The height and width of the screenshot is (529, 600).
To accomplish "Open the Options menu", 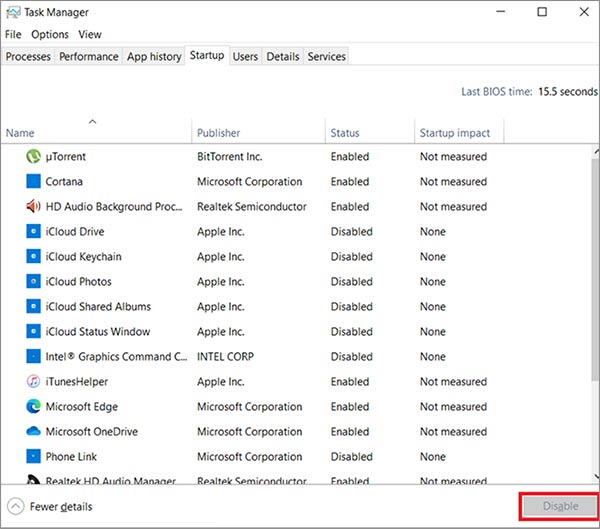I will tap(50, 34).
